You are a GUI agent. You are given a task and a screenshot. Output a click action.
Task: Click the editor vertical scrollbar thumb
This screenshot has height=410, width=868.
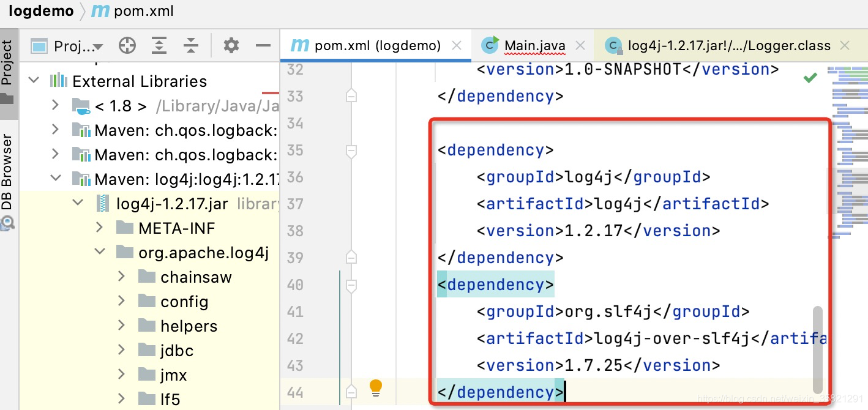[x=817, y=350]
